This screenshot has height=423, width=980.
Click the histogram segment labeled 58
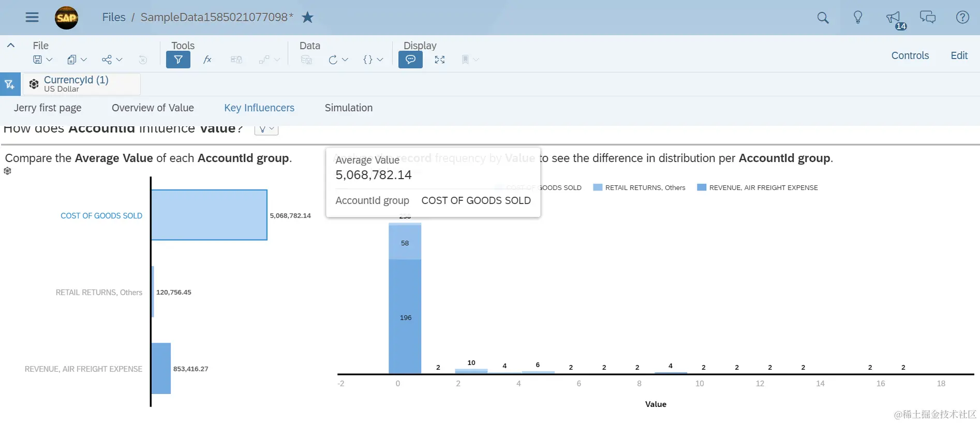pos(405,242)
